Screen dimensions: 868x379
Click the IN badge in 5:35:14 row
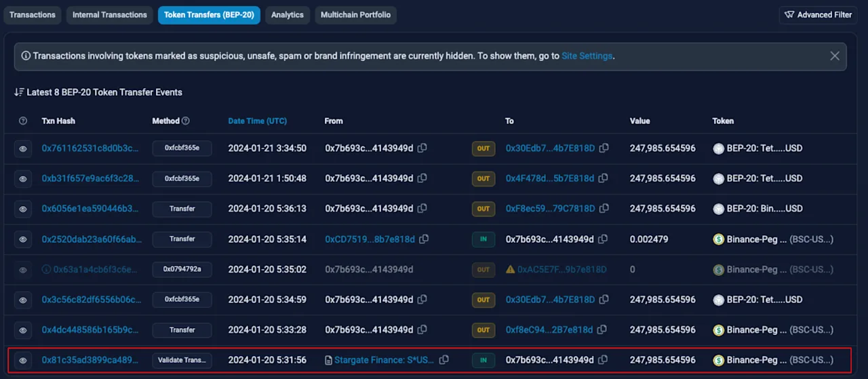pyautogui.click(x=484, y=239)
